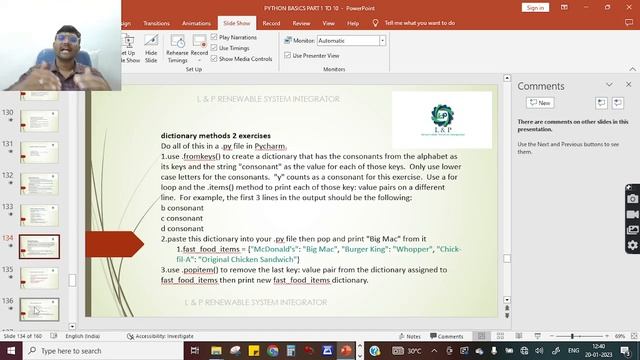The height and width of the screenshot is (360, 640).
Task: Open the Help tab
Action: [353, 23]
